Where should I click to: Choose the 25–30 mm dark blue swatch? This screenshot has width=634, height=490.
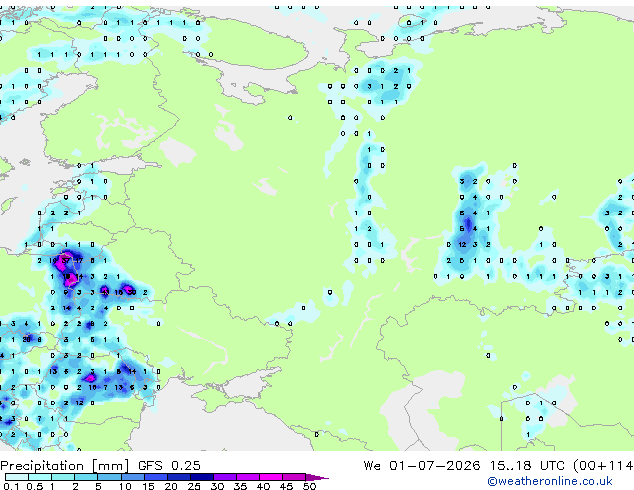coord(202,477)
